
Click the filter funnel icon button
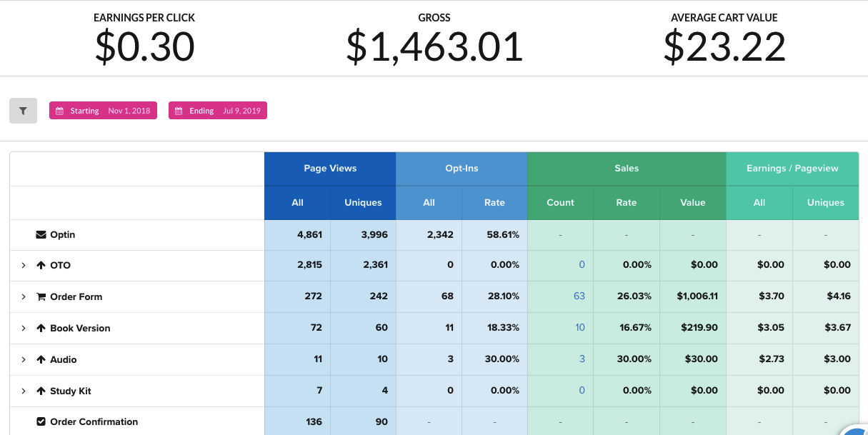point(23,111)
